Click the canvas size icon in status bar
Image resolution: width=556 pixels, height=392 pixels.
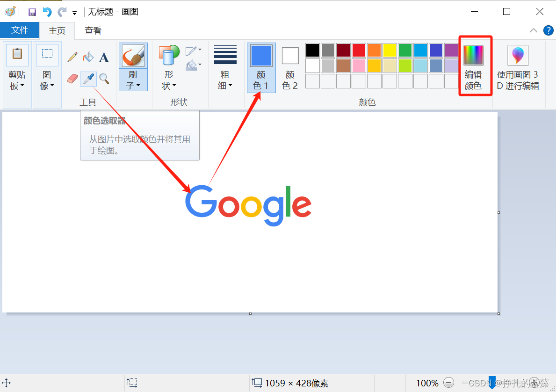257,383
